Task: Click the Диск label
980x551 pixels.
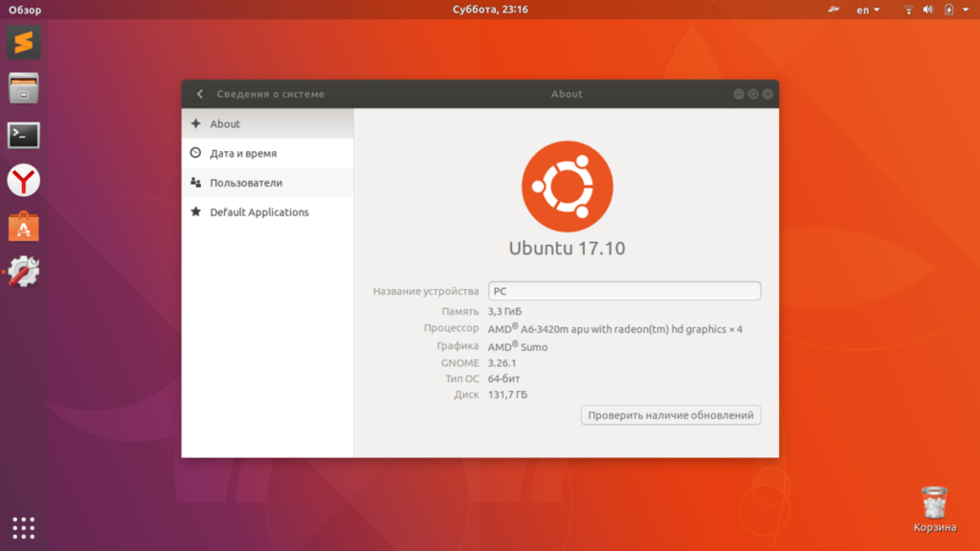Action: pyautogui.click(x=466, y=395)
